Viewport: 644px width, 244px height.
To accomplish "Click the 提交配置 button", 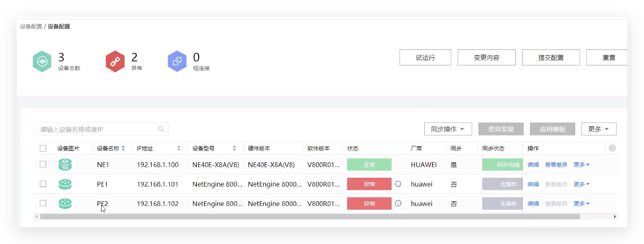I will click(x=551, y=57).
